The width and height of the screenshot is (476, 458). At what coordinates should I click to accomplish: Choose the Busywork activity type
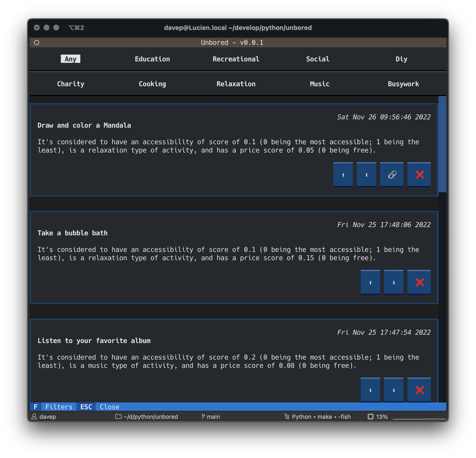pyautogui.click(x=403, y=84)
